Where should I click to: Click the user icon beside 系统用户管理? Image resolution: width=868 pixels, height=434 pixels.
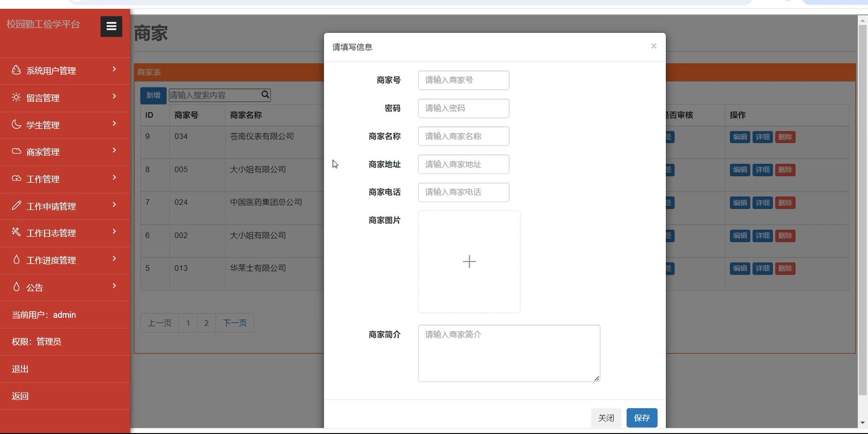click(x=16, y=70)
